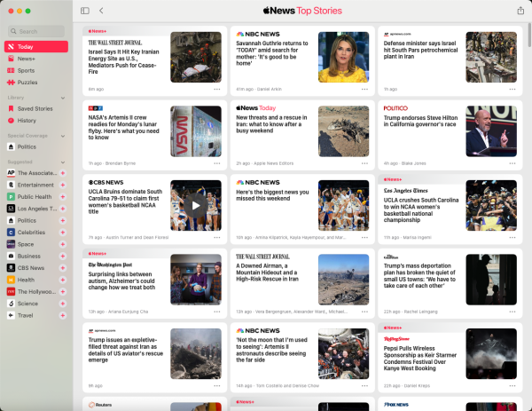Open the share menu icon
The image size is (532, 411).
click(520, 11)
